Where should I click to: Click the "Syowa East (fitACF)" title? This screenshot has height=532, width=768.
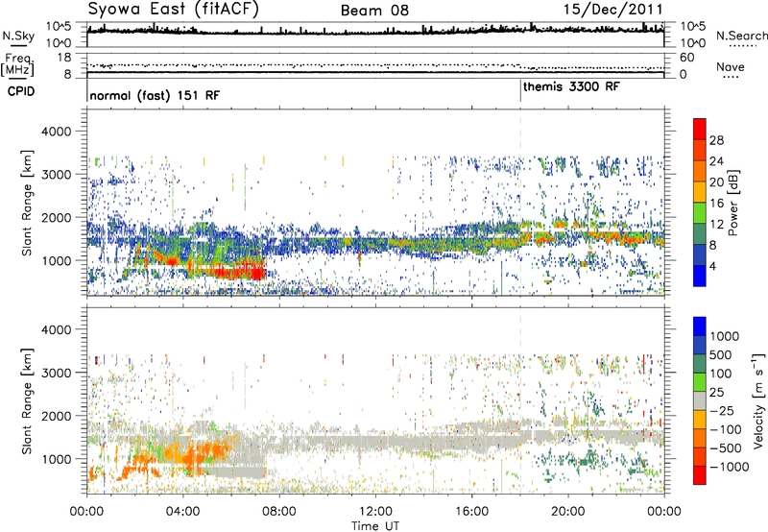(173, 9)
